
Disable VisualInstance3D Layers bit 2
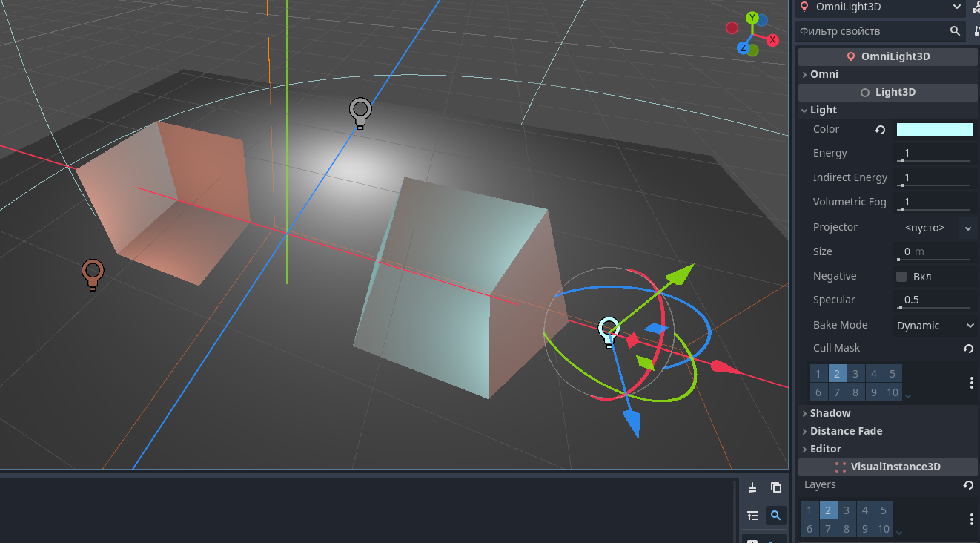point(828,510)
